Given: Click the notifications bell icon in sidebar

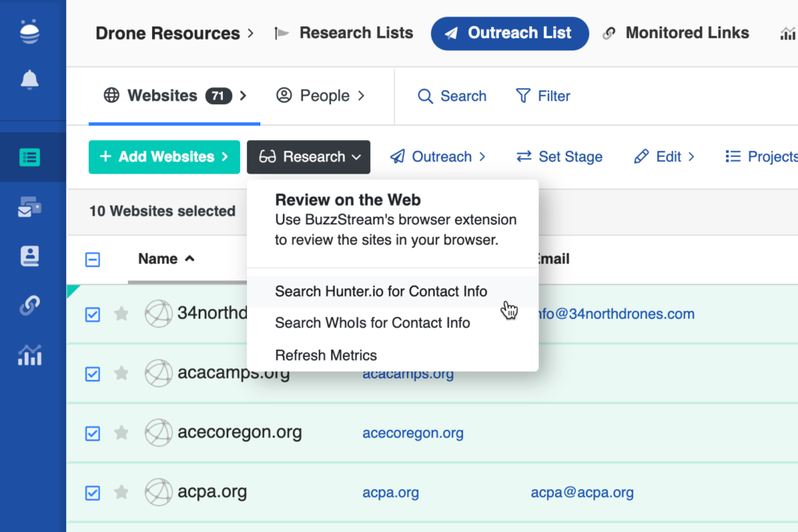Looking at the screenshot, I should pos(30,79).
